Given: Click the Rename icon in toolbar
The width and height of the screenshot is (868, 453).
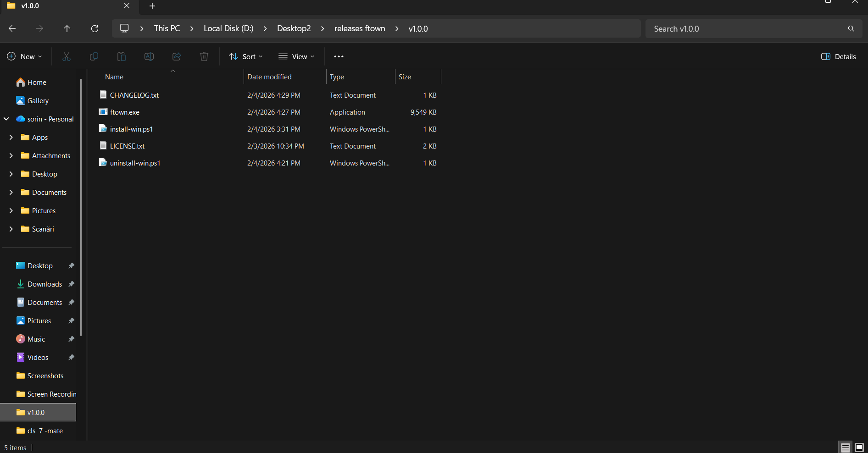Looking at the screenshot, I should click(x=149, y=56).
